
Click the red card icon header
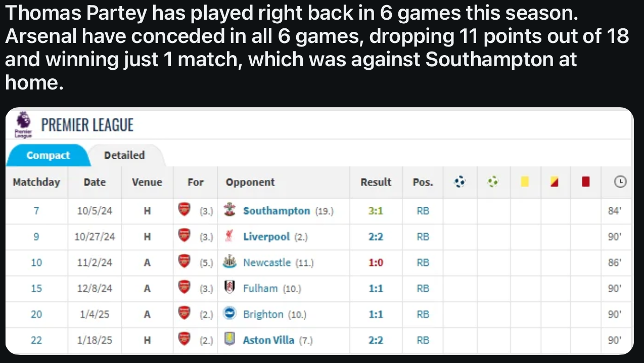click(586, 181)
